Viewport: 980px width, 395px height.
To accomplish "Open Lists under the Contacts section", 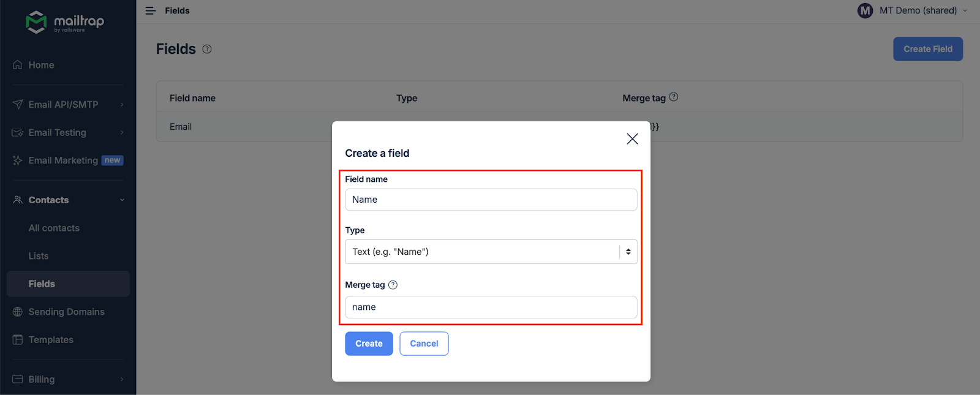I will pos(38,255).
